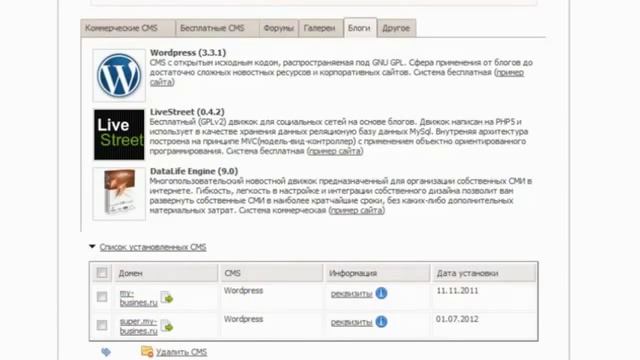The image size is (640, 360).
Task: Click the LiveStreet (0.4.2) title
Action: 187,112
